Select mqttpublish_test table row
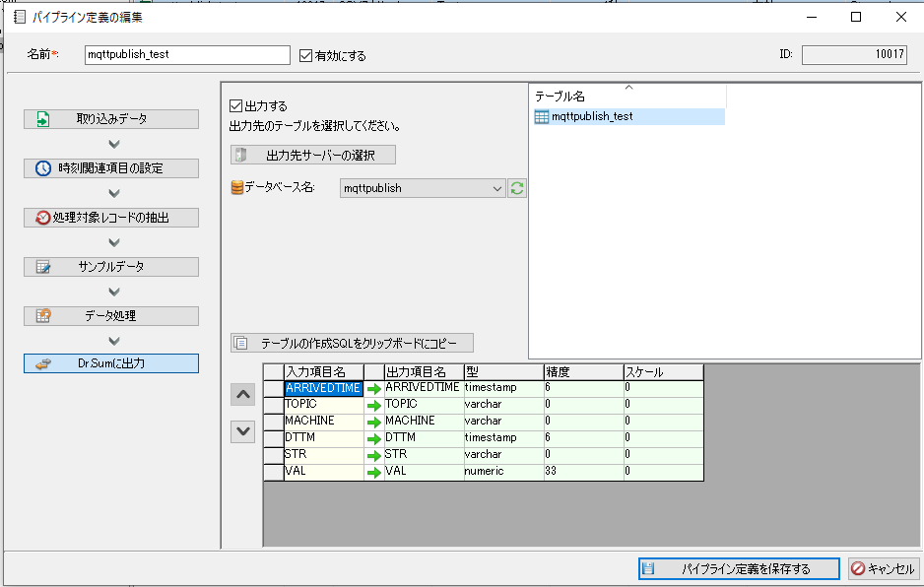 (x=628, y=116)
